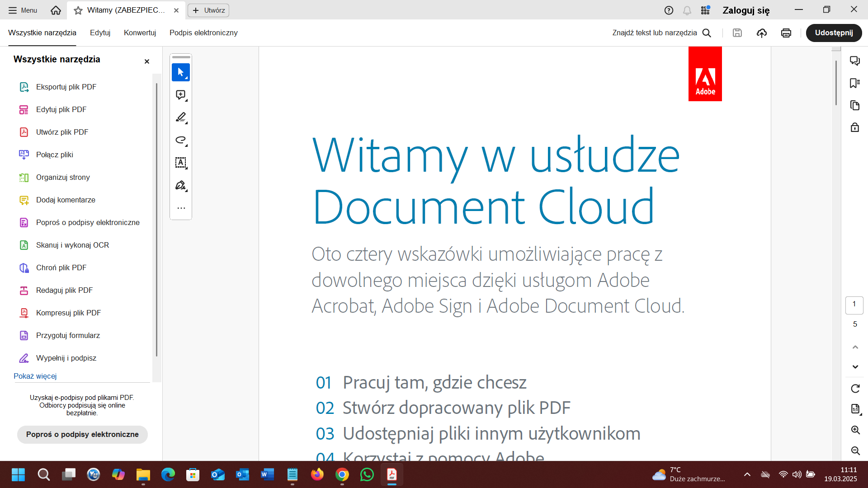Image resolution: width=868 pixels, height=488 pixels.
Task: Show hidden system tray icons
Action: 747,474
